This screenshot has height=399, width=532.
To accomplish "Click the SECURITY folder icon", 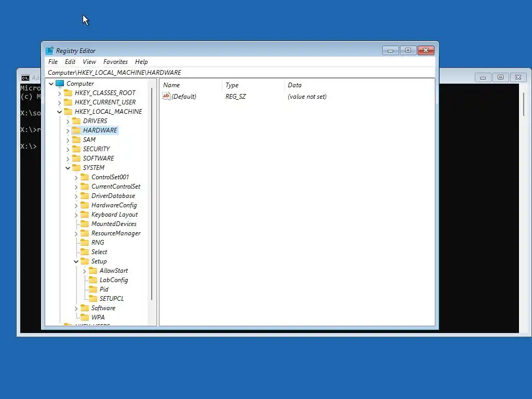I will tap(77, 149).
